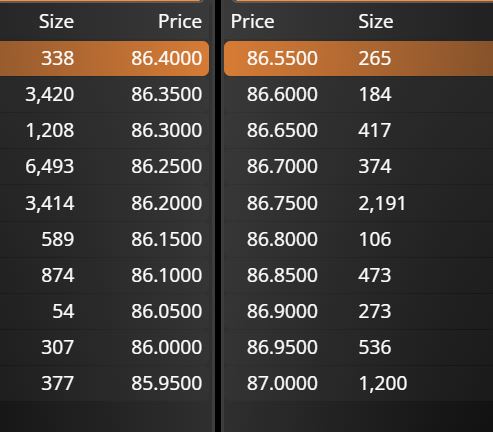
Task: Click the ask size 2,191
Action: pos(382,203)
